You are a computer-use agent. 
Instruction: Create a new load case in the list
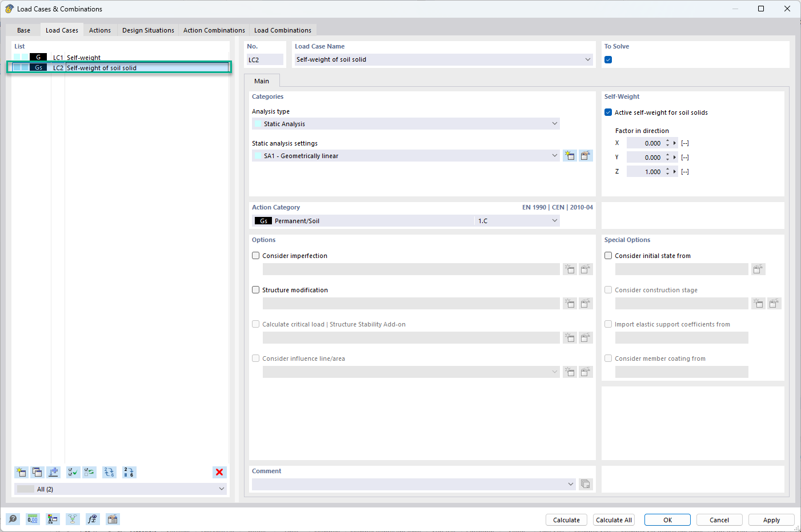click(x=21, y=472)
